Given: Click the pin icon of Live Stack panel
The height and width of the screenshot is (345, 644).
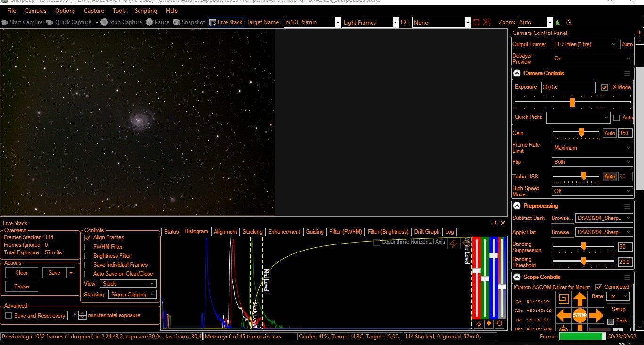Looking at the screenshot, I should 495,223.
